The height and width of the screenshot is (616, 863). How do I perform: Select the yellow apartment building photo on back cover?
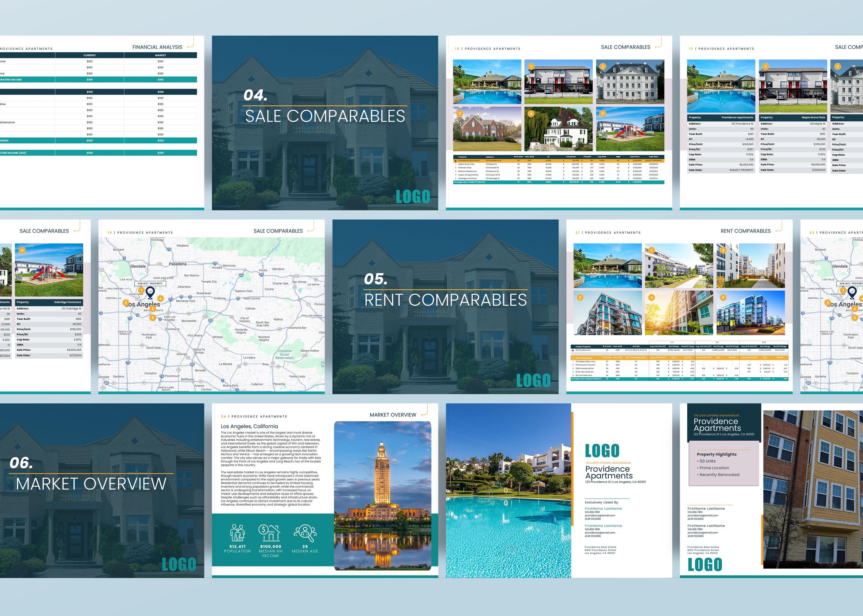coord(813,489)
